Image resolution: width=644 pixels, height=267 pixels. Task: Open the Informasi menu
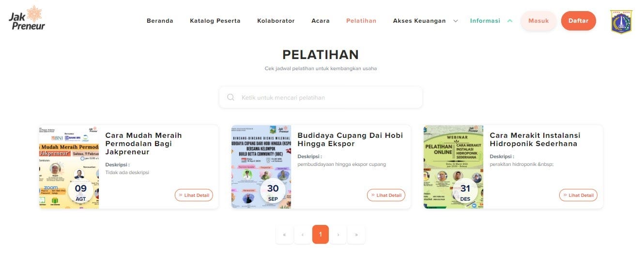click(485, 21)
